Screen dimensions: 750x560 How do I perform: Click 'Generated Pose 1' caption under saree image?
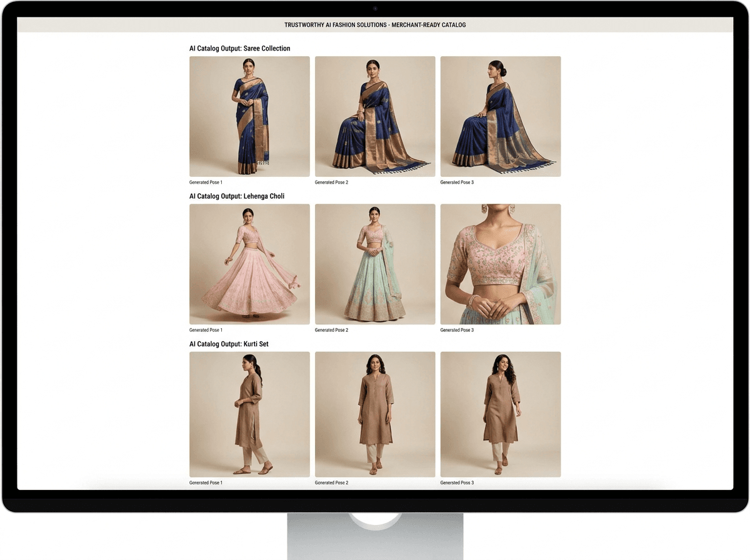pos(206,182)
